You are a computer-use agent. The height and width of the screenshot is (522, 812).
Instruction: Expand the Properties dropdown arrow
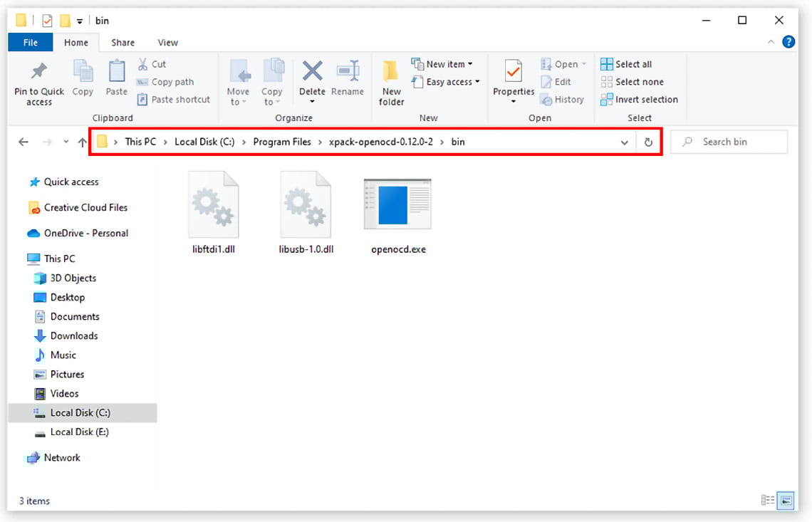point(513,102)
